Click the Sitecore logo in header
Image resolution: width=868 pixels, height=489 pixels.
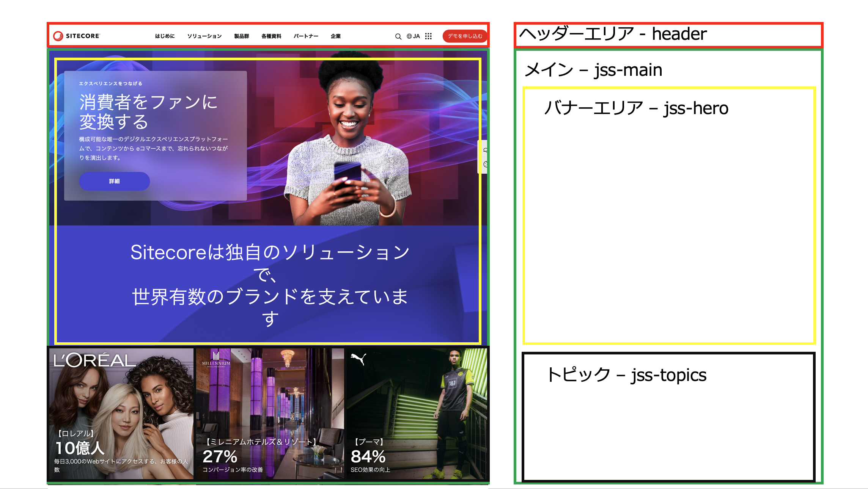click(x=77, y=36)
